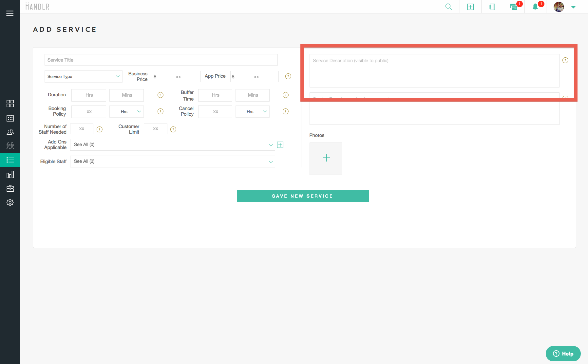Open the Cancel Policy Hrs dropdown
The width and height of the screenshot is (588, 364).
(x=252, y=112)
